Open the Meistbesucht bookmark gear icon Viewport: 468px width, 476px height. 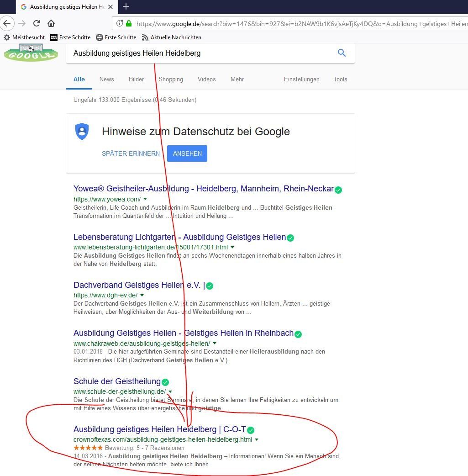(x=7, y=37)
